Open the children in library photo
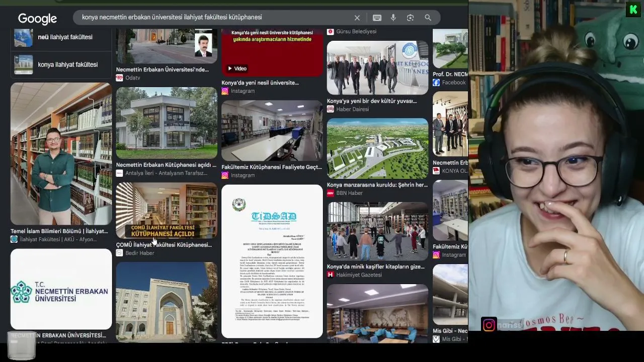Image resolution: width=644 pixels, height=362 pixels. point(377,231)
